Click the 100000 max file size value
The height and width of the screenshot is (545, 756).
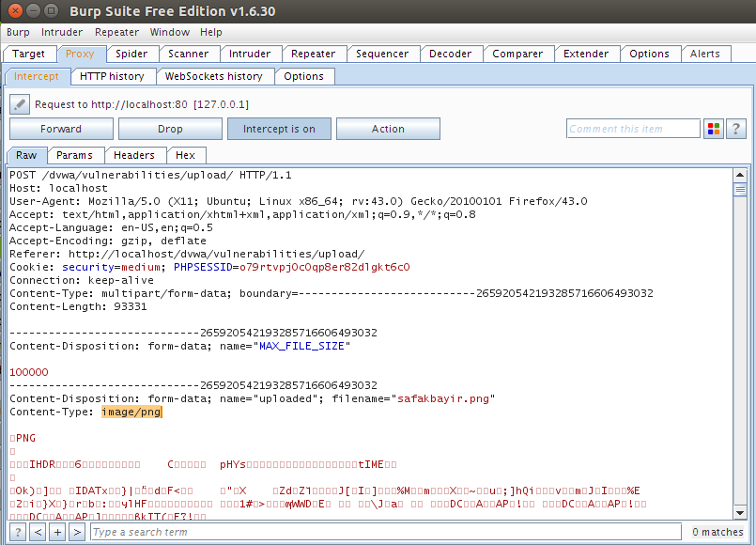(x=29, y=372)
